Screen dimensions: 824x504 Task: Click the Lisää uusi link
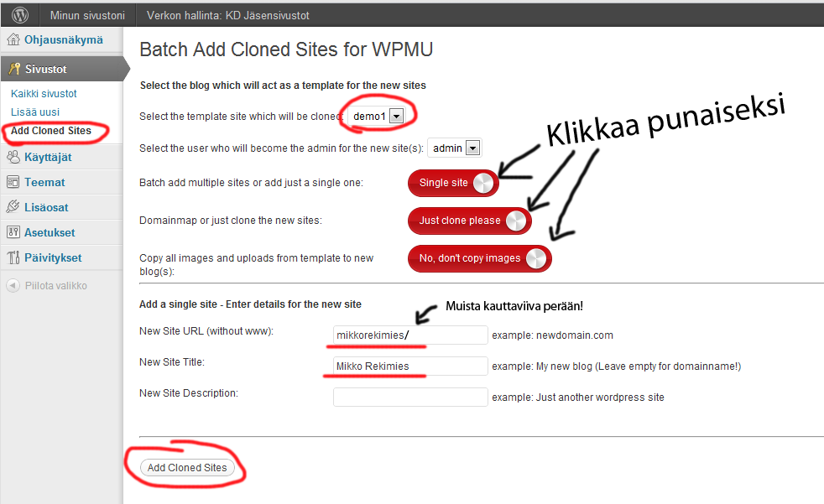(x=35, y=112)
